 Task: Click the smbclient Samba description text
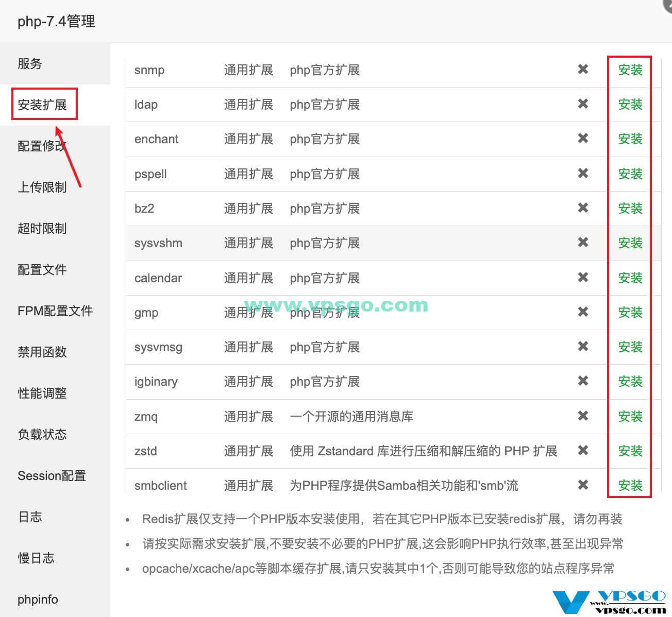(404, 486)
